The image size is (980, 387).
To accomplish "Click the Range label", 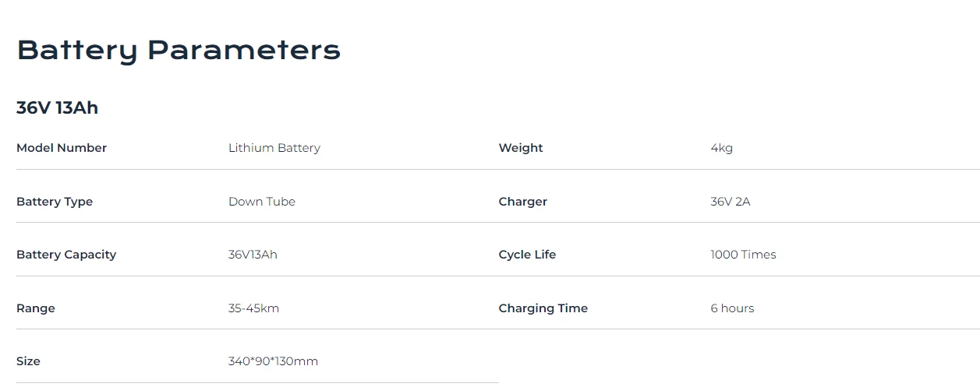I will 36,308.
